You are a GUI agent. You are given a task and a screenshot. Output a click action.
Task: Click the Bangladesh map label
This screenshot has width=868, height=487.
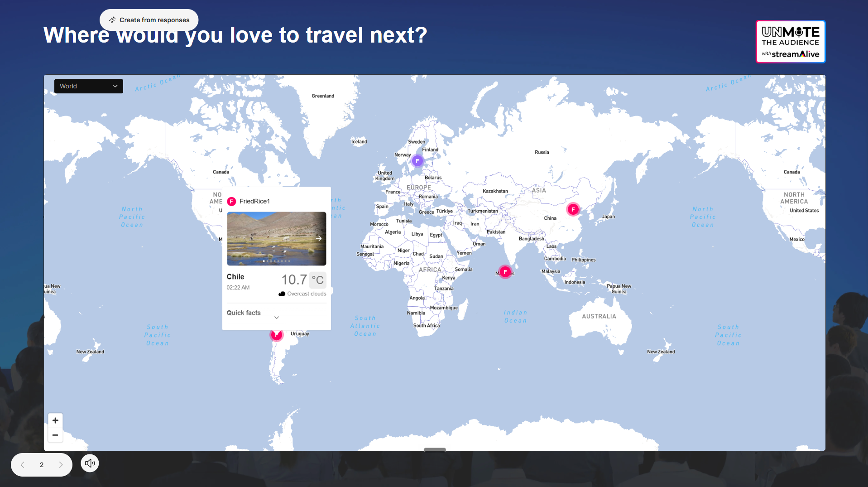[x=532, y=239]
